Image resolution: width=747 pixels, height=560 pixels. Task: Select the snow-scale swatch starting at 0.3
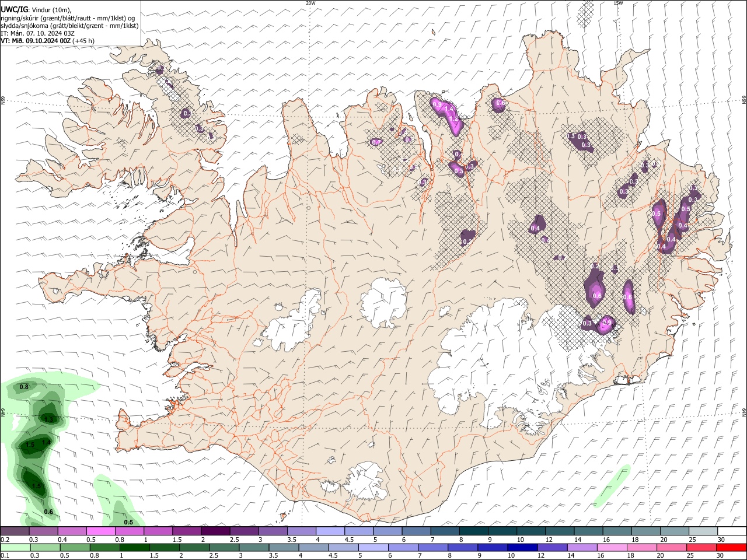[x=43, y=531]
